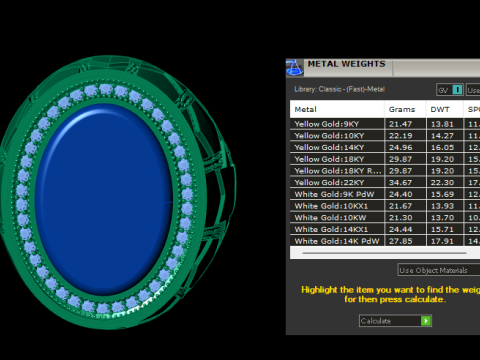Click the green Calculate arrow icon

click(x=426, y=321)
